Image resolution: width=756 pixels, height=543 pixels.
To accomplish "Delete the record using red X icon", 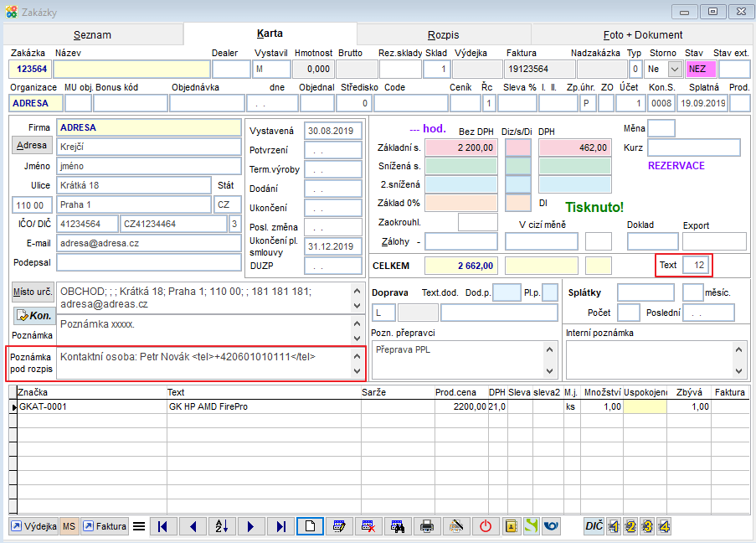I will tap(368, 526).
